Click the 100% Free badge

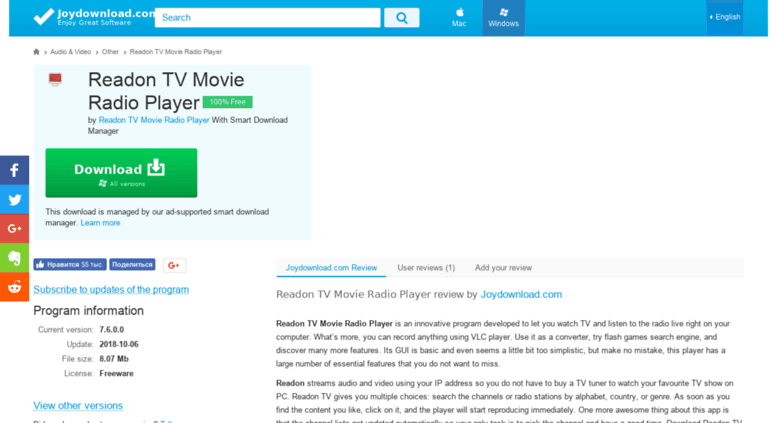[x=227, y=102]
